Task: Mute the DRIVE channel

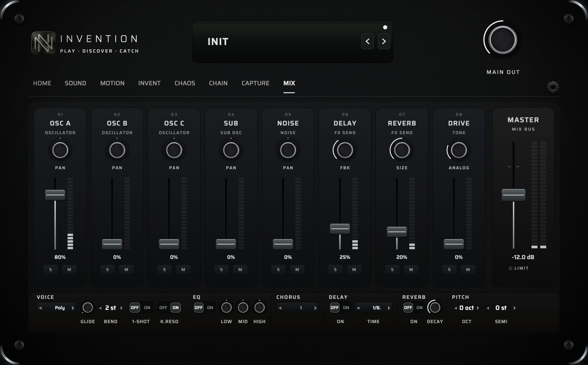Action: 468,269
